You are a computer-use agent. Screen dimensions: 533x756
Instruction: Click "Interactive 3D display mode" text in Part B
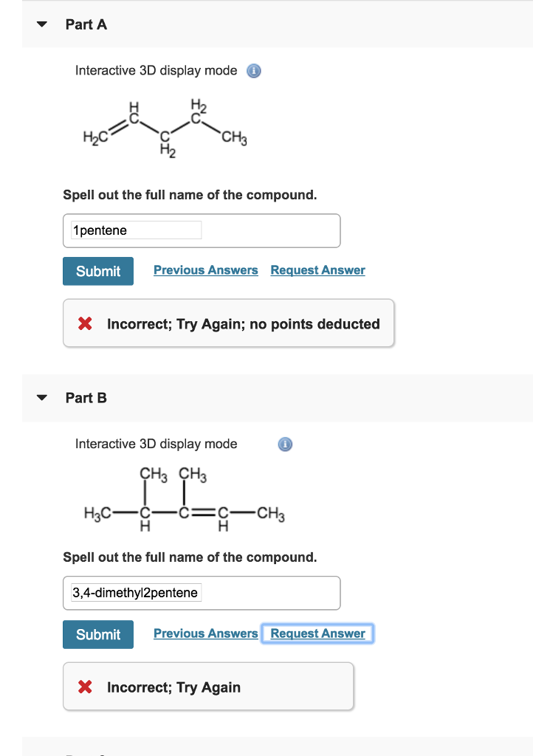157,444
